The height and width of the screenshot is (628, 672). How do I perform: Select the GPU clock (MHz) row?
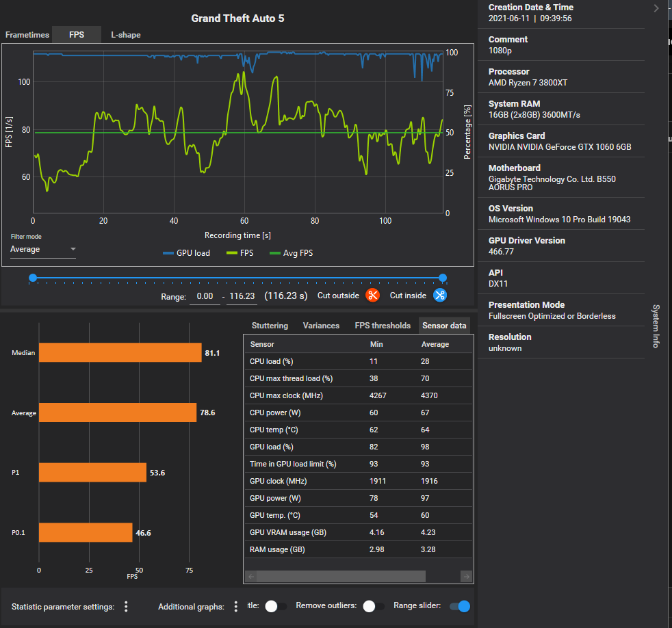359,481
